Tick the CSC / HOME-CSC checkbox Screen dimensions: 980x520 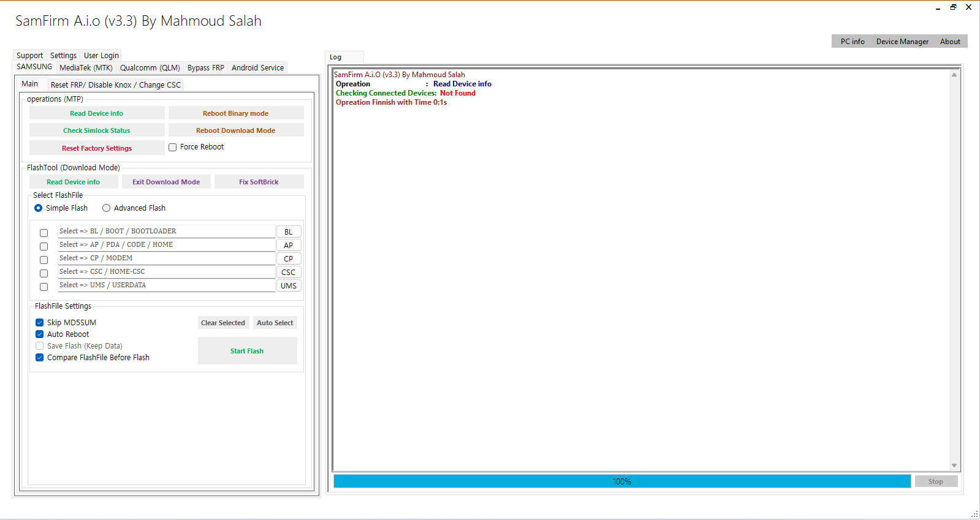(44, 273)
